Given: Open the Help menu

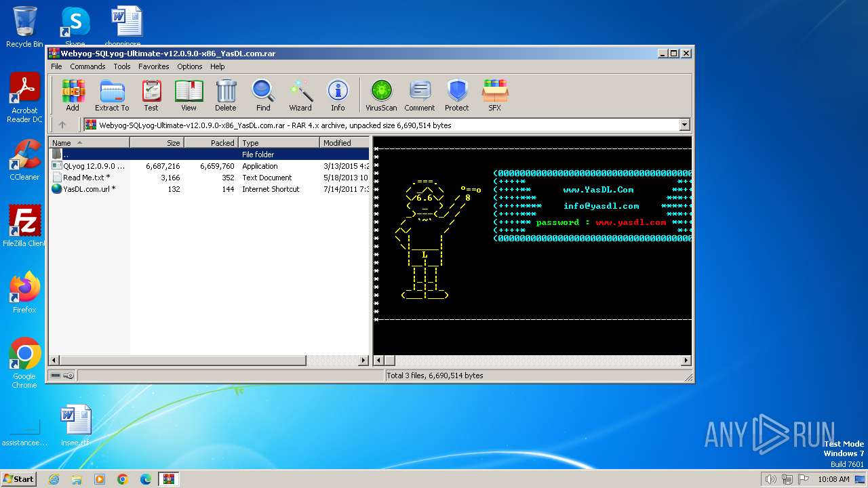Looking at the screenshot, I should click(217, 66).
